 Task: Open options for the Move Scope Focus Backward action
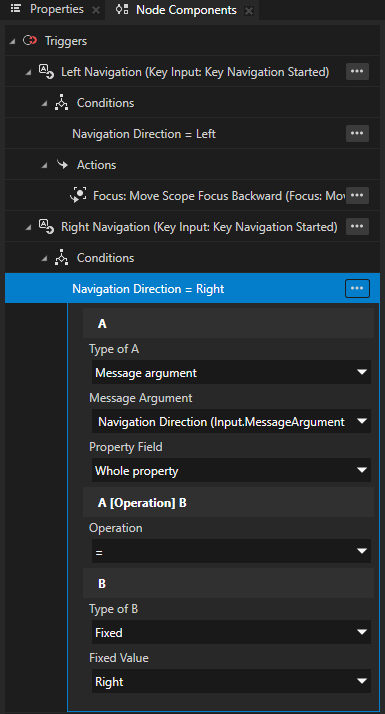357,195
